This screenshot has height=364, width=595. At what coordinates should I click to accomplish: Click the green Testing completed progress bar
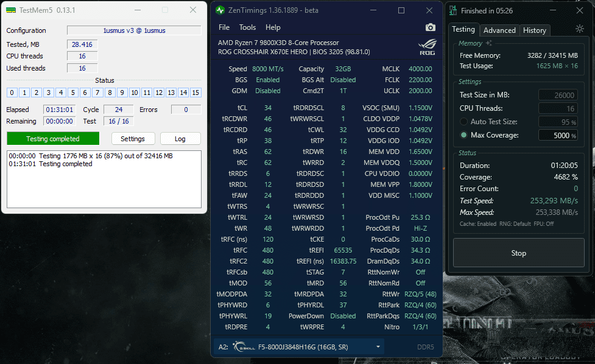coord(53,138)
